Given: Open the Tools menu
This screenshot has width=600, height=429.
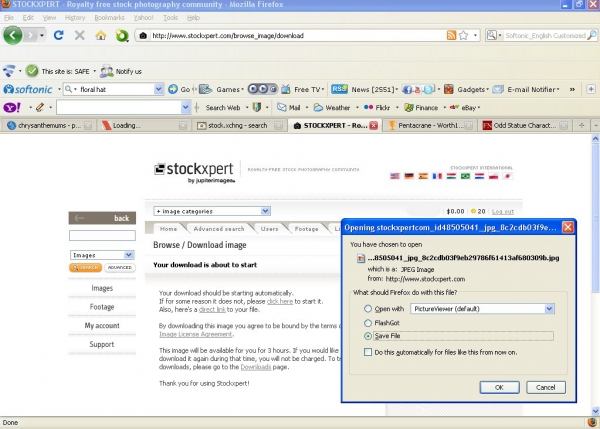Looking at the screenshot, I should point(170,18).
